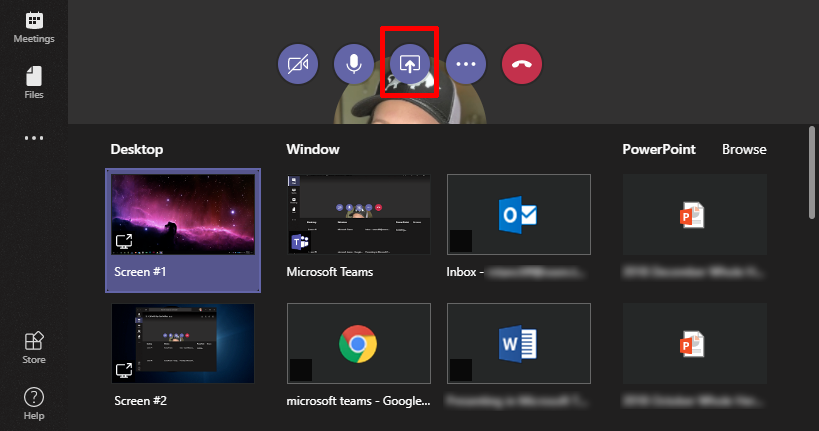Select the first PowerPoint file
The height and width of the screenshot is (431, 819).
(694, 214)
